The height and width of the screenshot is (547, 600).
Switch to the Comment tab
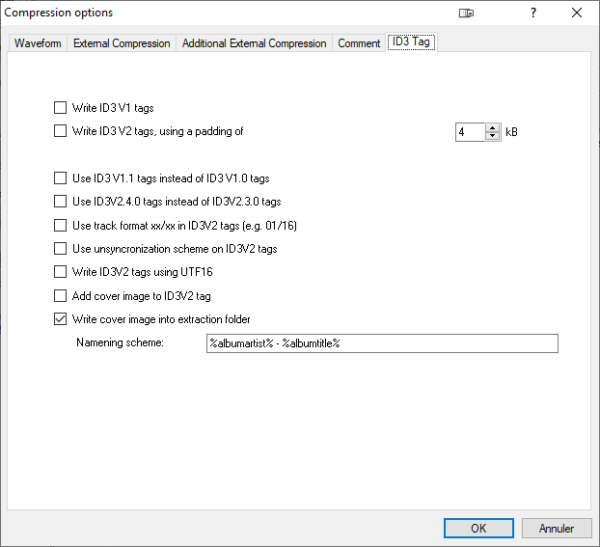[x=359, y=43]
